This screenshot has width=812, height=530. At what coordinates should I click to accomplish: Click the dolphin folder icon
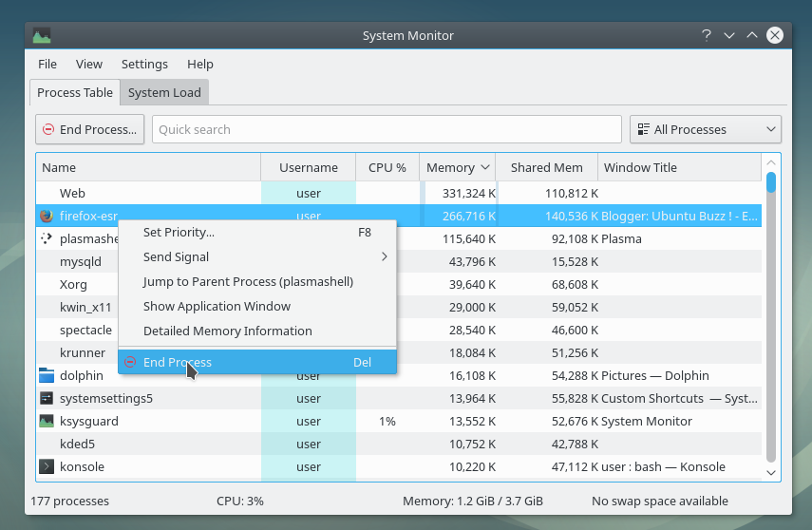pos(47,375)
